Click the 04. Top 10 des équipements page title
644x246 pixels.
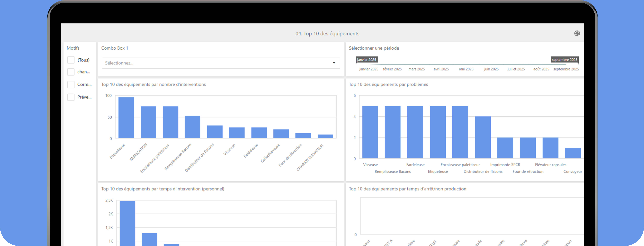click(327, 33)
